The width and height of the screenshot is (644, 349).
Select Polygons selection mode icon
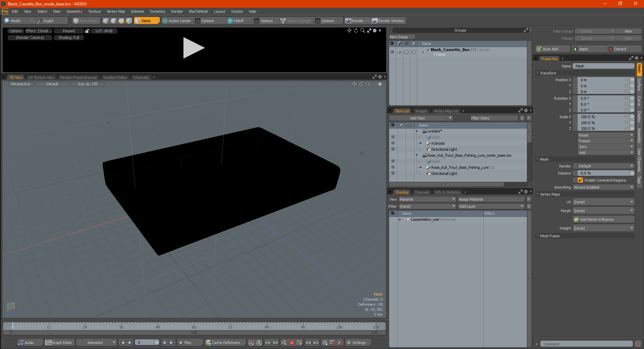[x=121, y=21]
